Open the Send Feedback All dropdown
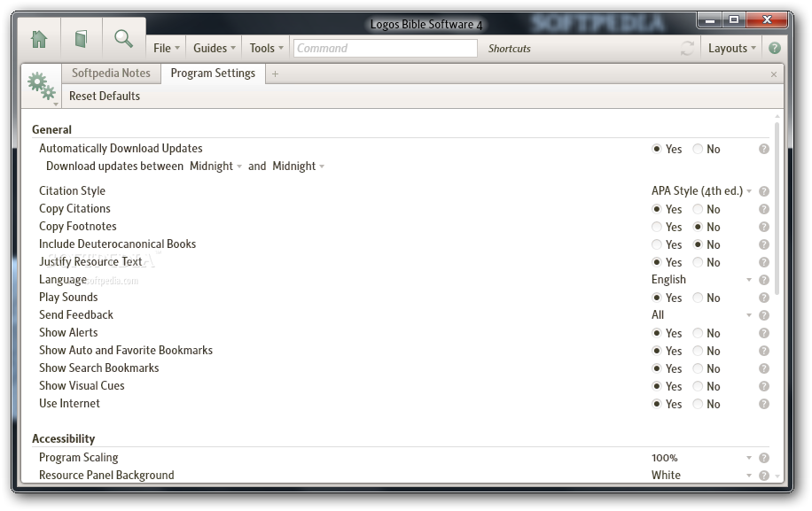Image resolution: width=812 pixels, height=511 pixels. tap(702, 315)
